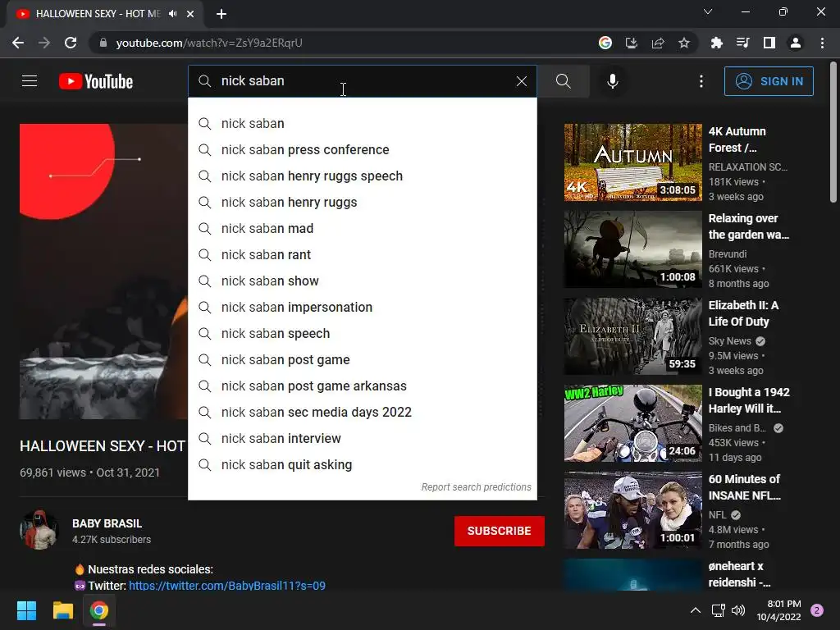
Task: Choose suggestion "nick saban interview"
Action: (x=362, y=438)
